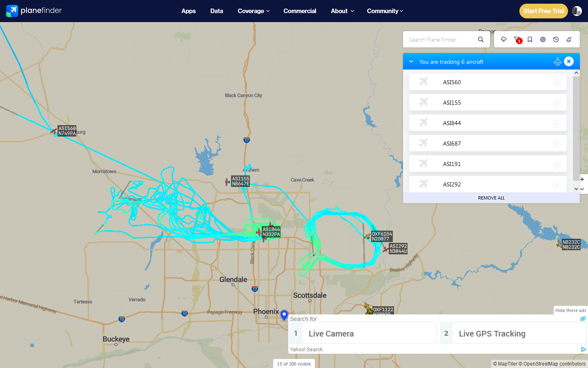Remove ASI191 from tracking list
Image resolution: width=588 pixels, height=368 pixels.
click(x=557, y=165)
